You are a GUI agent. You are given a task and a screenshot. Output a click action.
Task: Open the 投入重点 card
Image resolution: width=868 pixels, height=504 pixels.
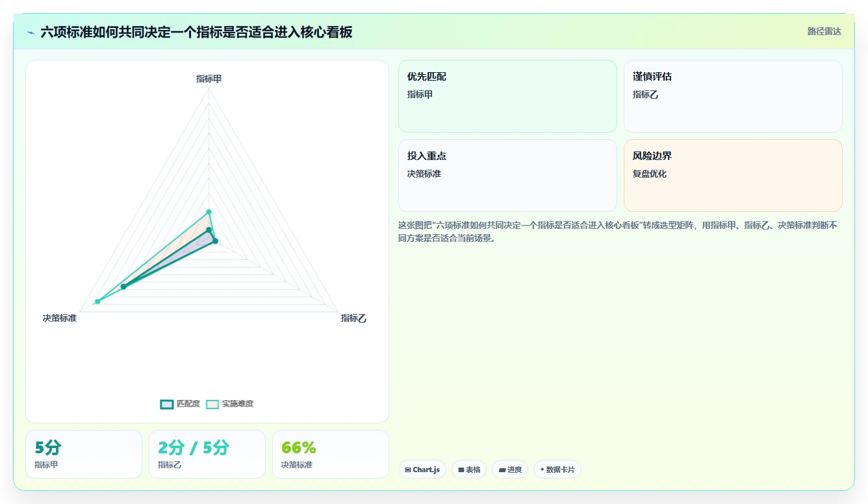click(x=507, y=176)
